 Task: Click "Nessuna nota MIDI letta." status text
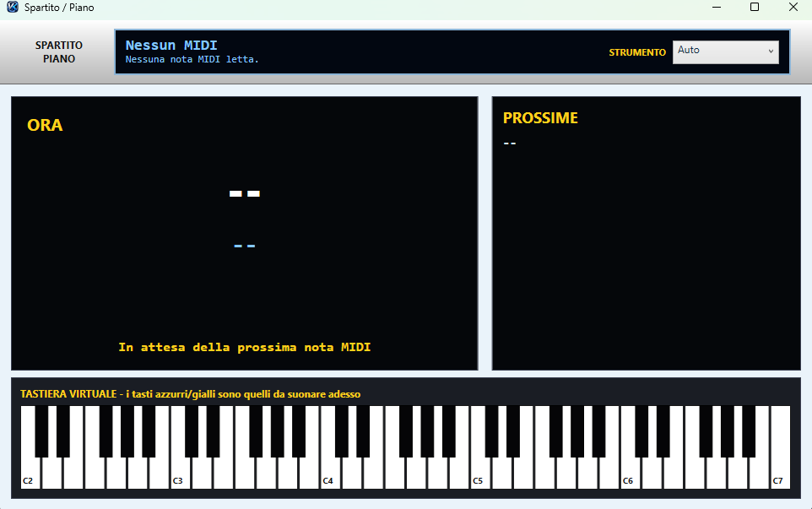192,60
